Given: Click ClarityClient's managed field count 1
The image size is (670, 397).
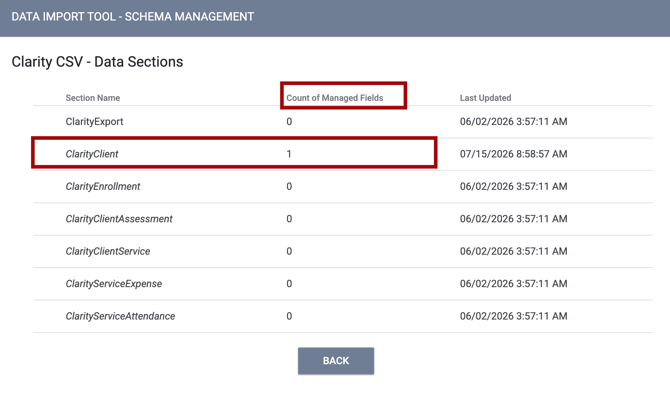Looking at the screenshot, I should pyautogui.click(x=289, y=154).
